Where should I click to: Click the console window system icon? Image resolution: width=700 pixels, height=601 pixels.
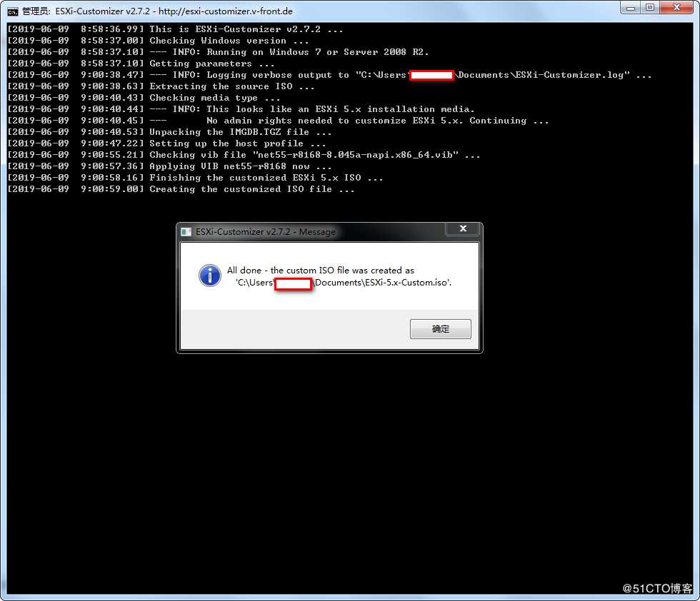13,11
